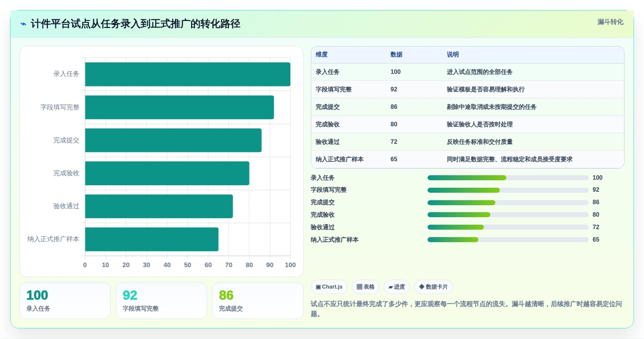Click the 字段填写完整 progress bar showing 92

click(508, 190)
